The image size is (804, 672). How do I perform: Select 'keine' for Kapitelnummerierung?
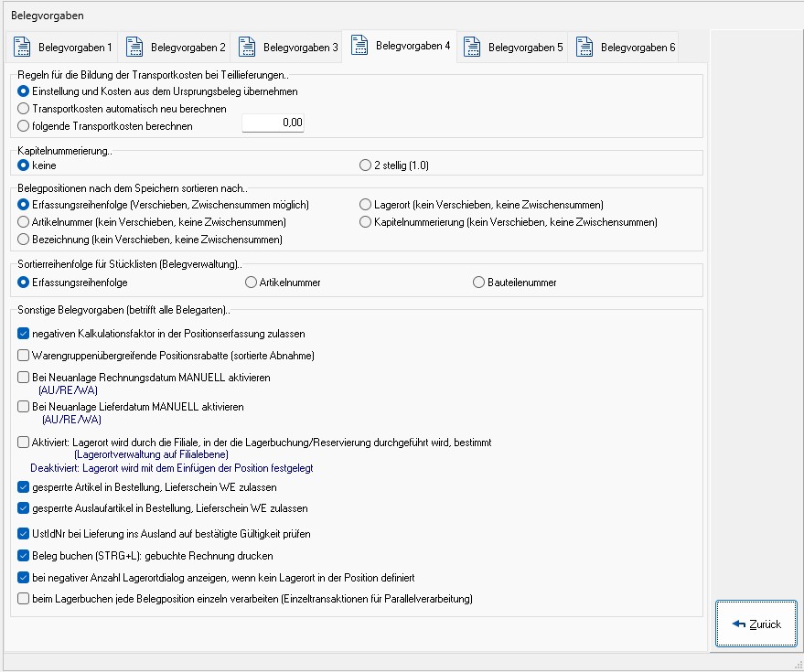click(37, 165)
